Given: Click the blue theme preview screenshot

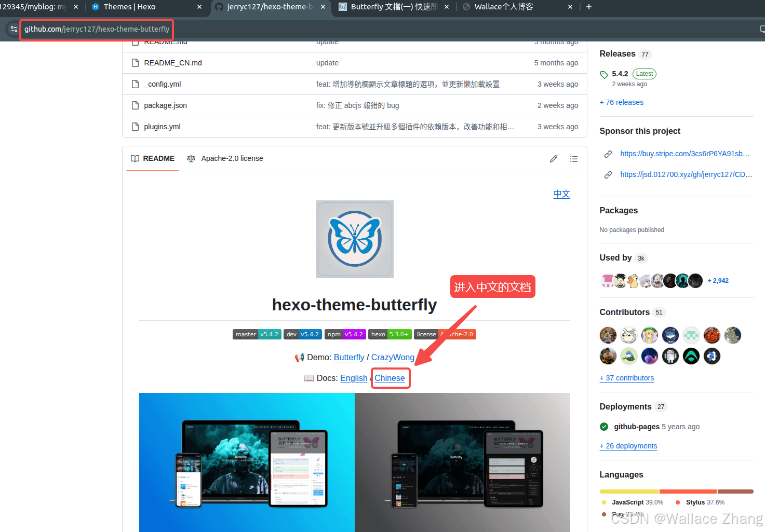Looking at the screenshot, I should (x=247, y=462).
